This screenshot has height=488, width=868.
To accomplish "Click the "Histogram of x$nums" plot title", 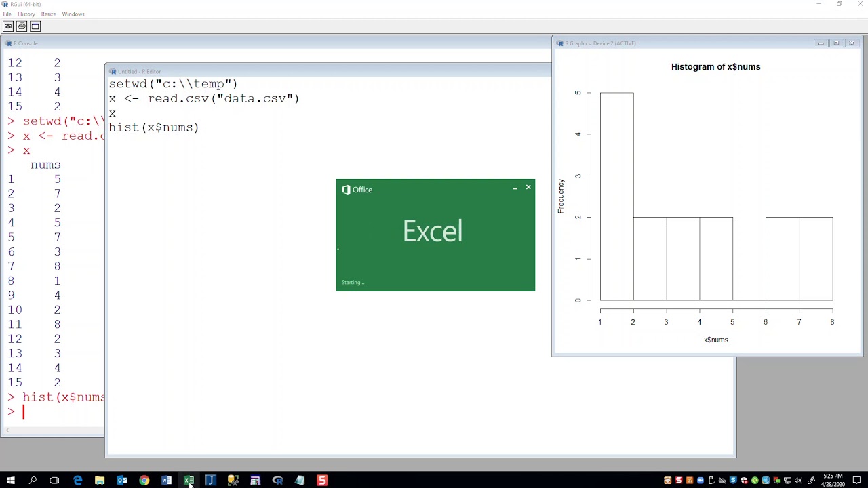I will tap(715, 67).
